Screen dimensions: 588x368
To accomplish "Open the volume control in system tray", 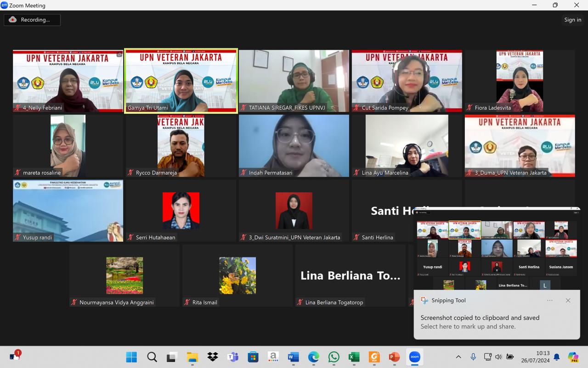I will coord(499,357).
